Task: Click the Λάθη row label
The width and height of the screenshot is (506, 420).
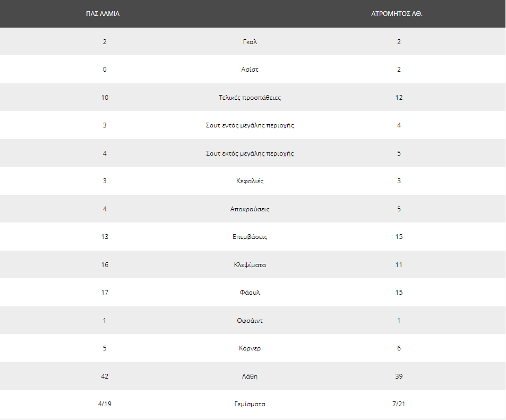Action: coord(250,376)
